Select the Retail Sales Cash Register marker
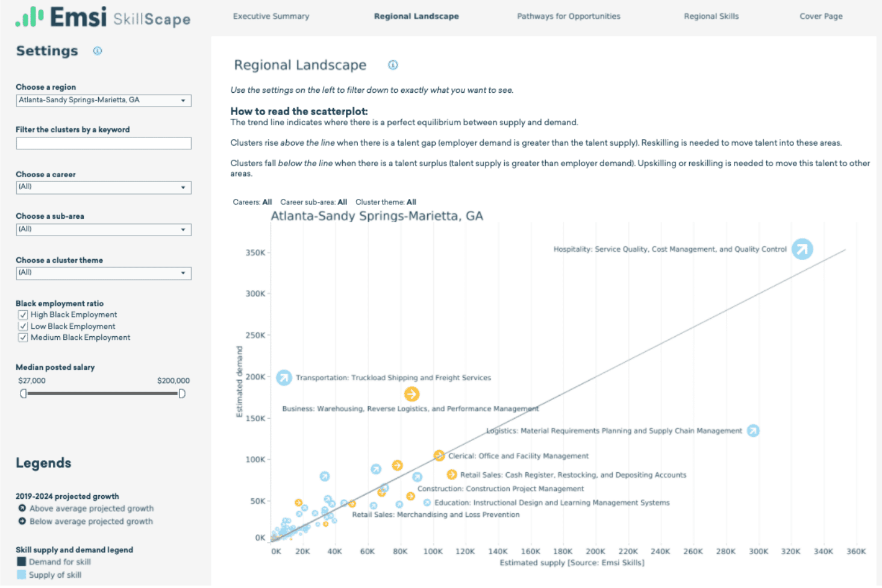882x588 pixels. pyautogui.click(x=452, y=475)
